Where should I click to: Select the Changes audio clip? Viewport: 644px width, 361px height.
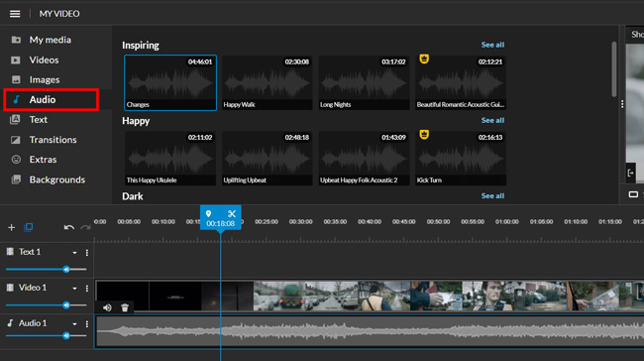(x=170, y=82)
